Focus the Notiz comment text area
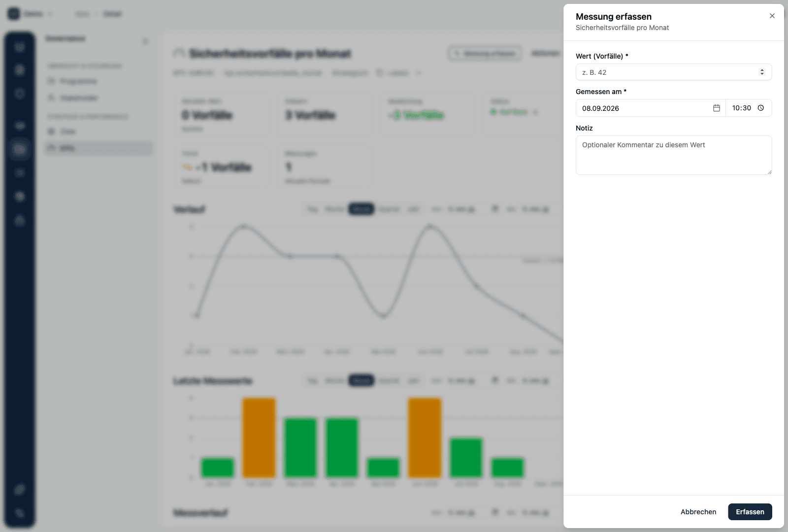 click(673, 155)
